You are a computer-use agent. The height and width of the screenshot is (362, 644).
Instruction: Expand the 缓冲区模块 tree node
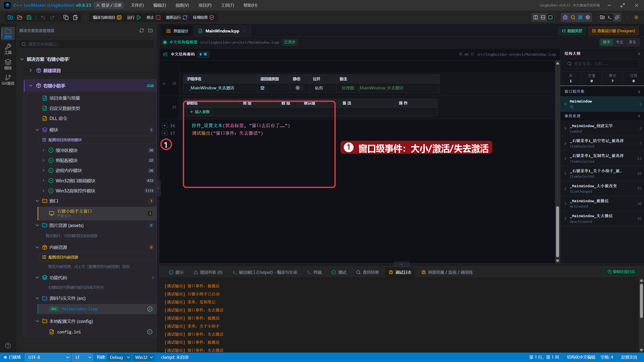coord(44,150)
